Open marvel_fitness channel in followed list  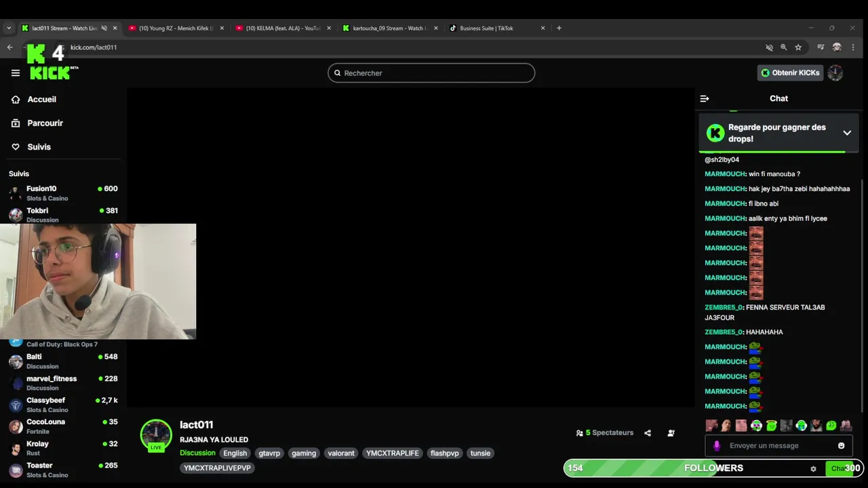click(x=63, y=383)
